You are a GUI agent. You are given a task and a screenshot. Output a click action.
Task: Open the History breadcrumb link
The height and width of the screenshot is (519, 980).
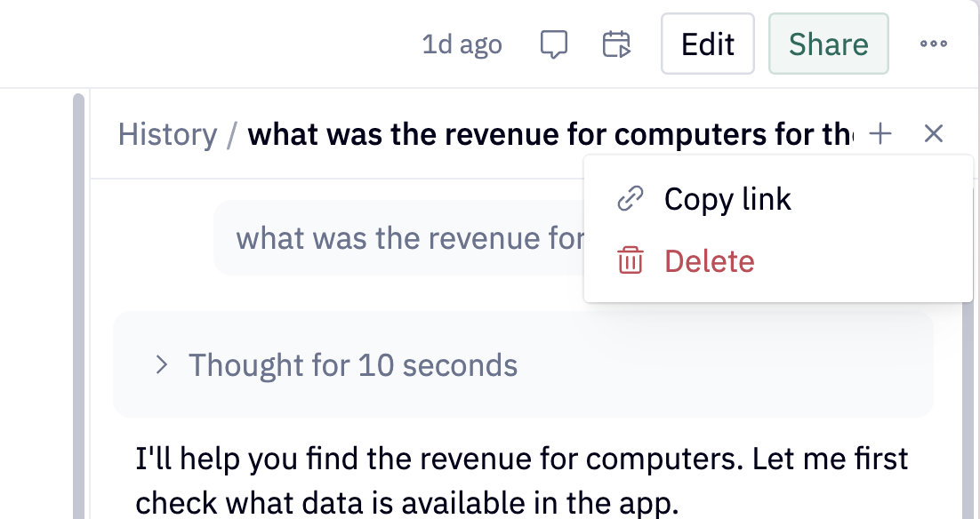click(167, 133)
